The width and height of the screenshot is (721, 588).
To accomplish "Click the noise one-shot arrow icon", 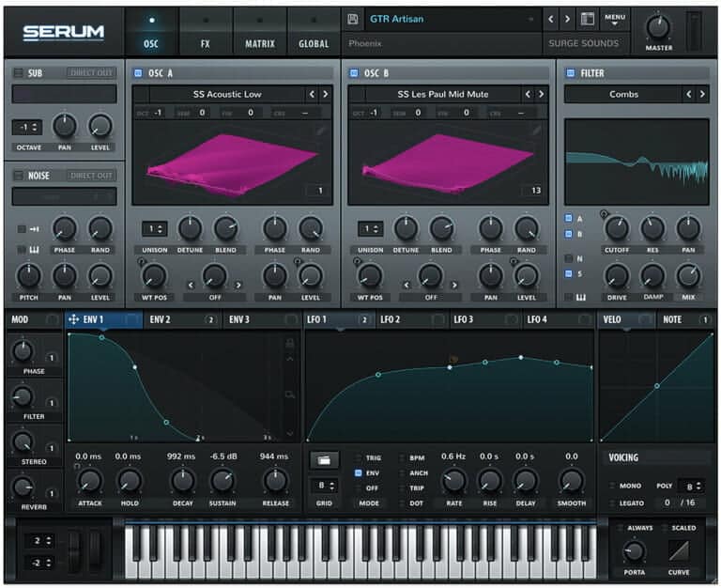I will coord(35,228).
